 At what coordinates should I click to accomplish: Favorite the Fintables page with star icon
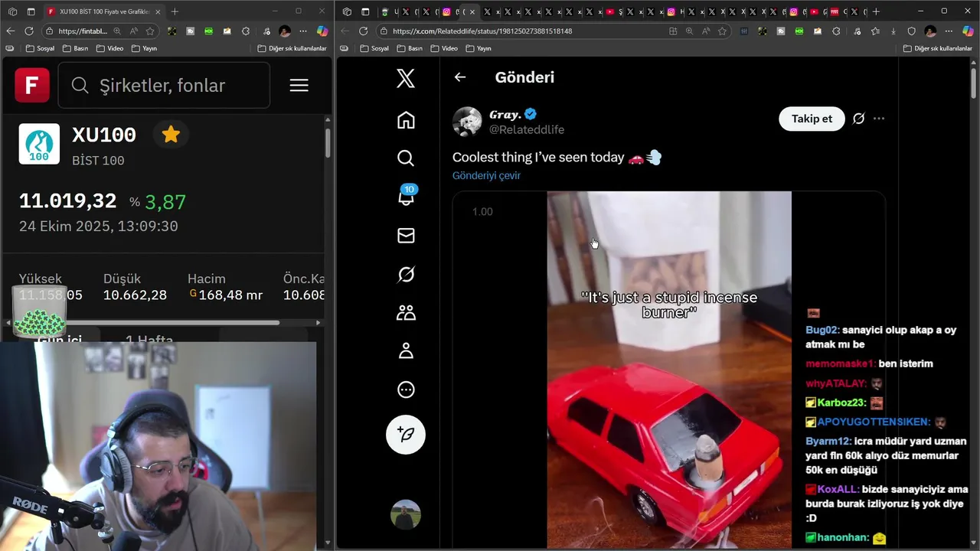[150, 31]
